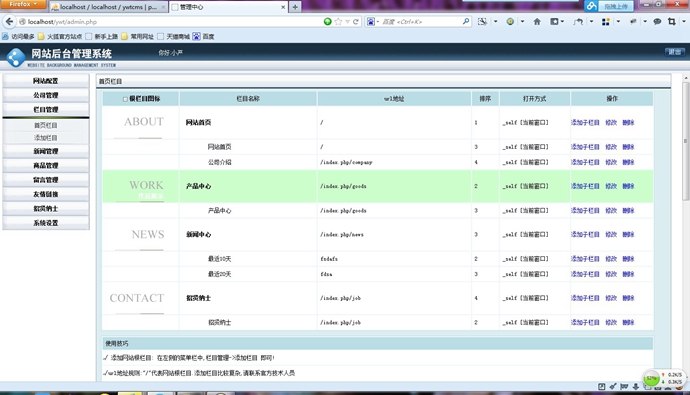Open 公司管理 in the sidebar menu
The height and width of the screenshot is (395, 690).
(46, 95)
